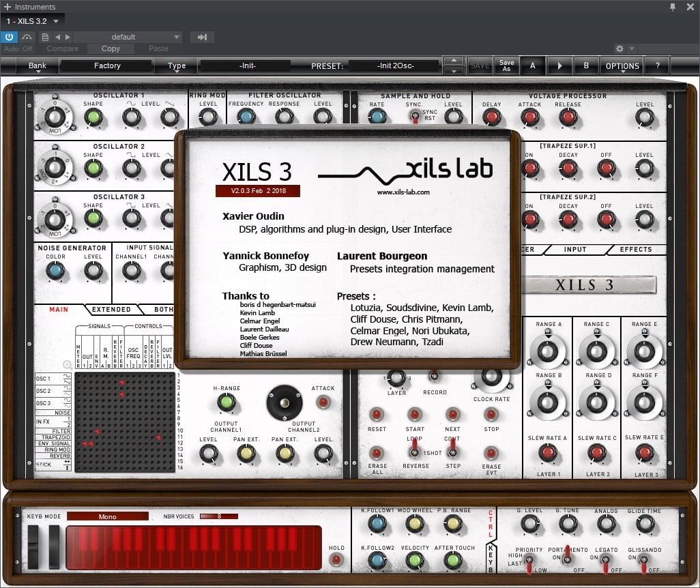Go to the previous preset arrow
The height and width of the screenshot is (588, 700).
point(57,37)
